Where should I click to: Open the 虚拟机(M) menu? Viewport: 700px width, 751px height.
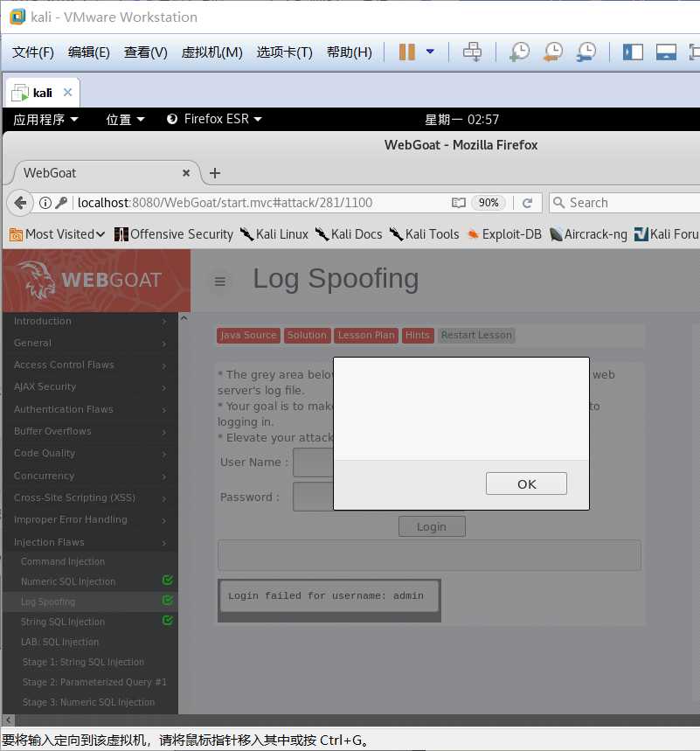pyautogui.click(x=211, y=52)
